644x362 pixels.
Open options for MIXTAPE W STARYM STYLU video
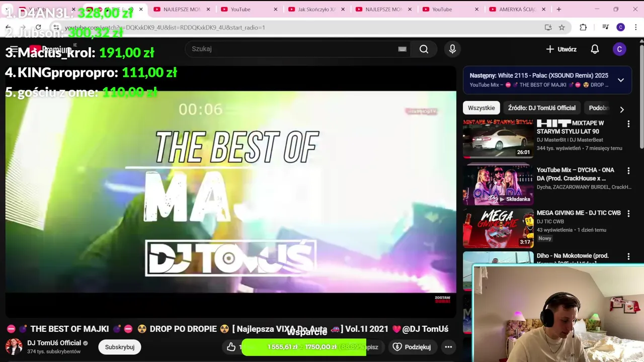628,124
